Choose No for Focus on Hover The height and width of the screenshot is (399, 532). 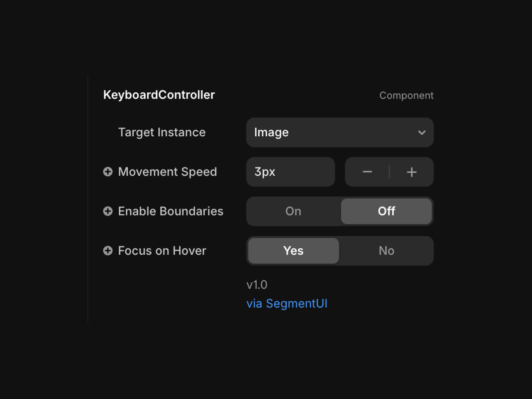pos(386,251)
